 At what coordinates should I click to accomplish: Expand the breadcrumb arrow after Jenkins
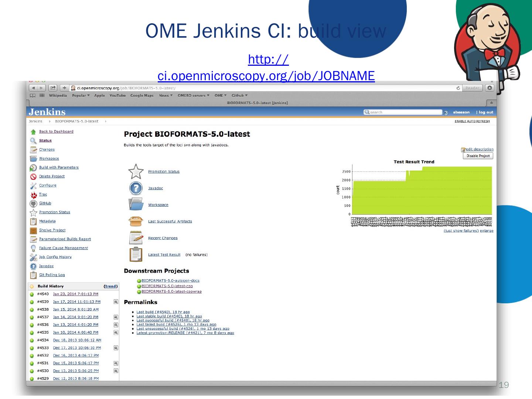[50, 121]
